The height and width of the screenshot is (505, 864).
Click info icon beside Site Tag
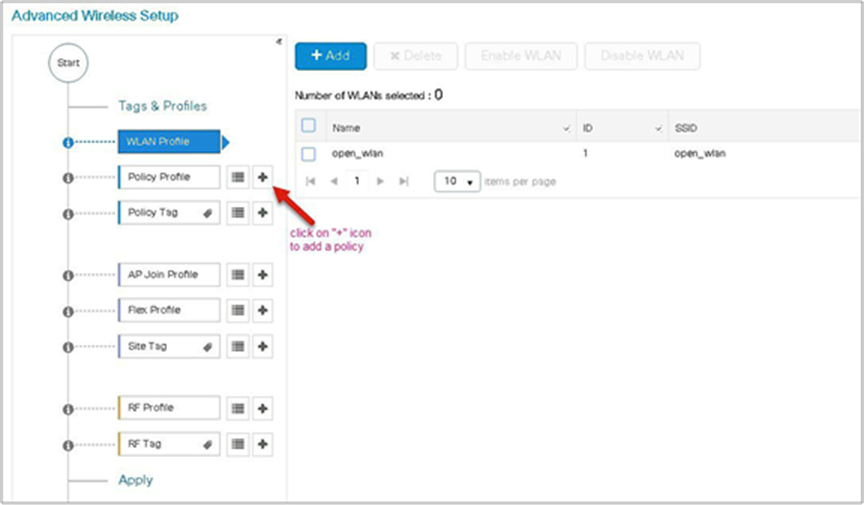(x=68, y=347)
